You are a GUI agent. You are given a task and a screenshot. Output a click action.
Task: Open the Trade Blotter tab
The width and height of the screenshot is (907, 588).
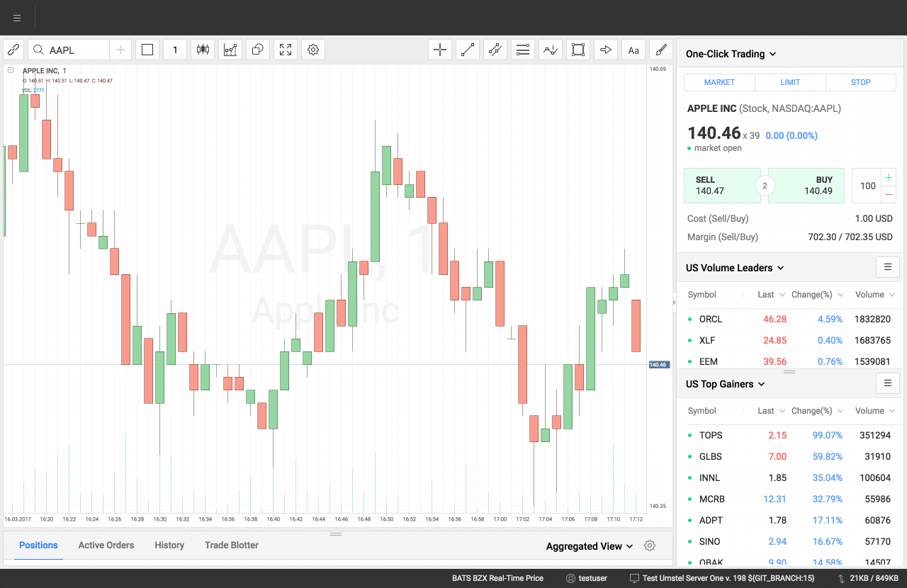coord(232,545)
